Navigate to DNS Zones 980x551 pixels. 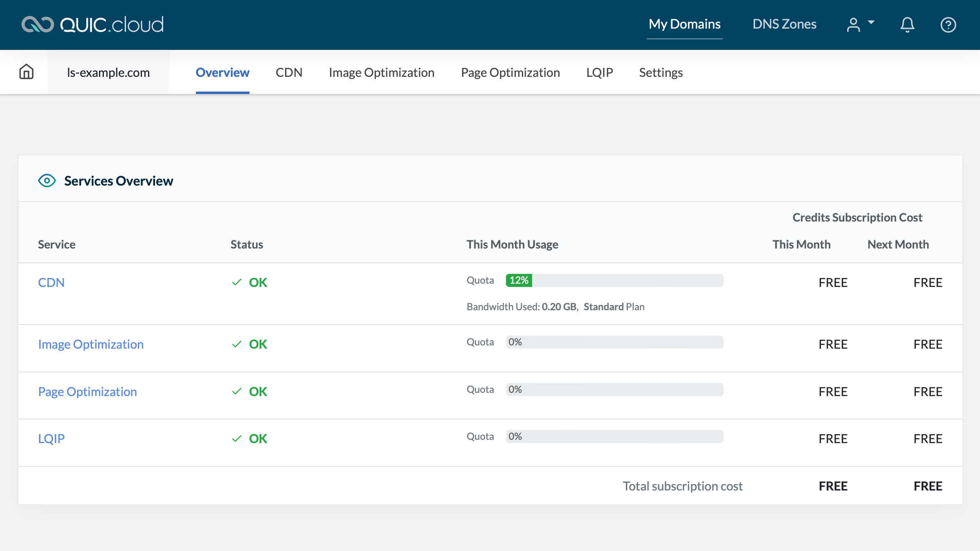(x=784, y=24)
